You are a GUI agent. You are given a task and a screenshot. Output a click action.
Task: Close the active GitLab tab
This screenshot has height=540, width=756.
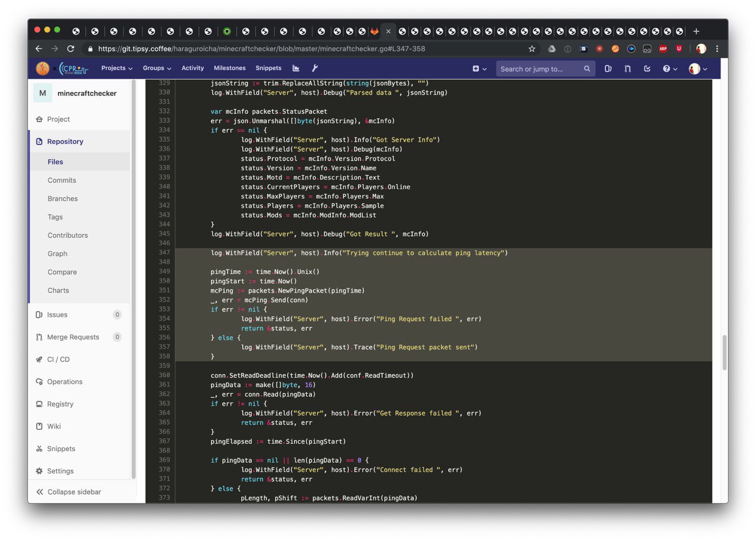(388, 31)
